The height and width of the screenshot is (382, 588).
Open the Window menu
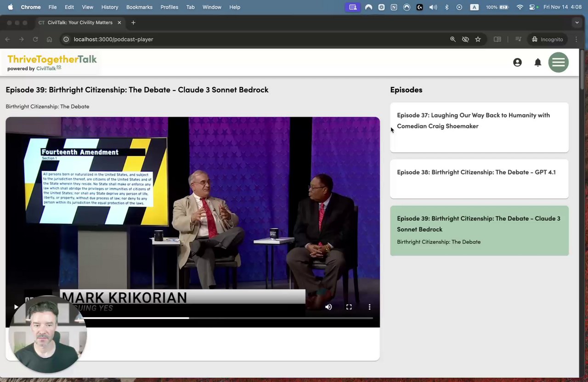click(212, 7)
